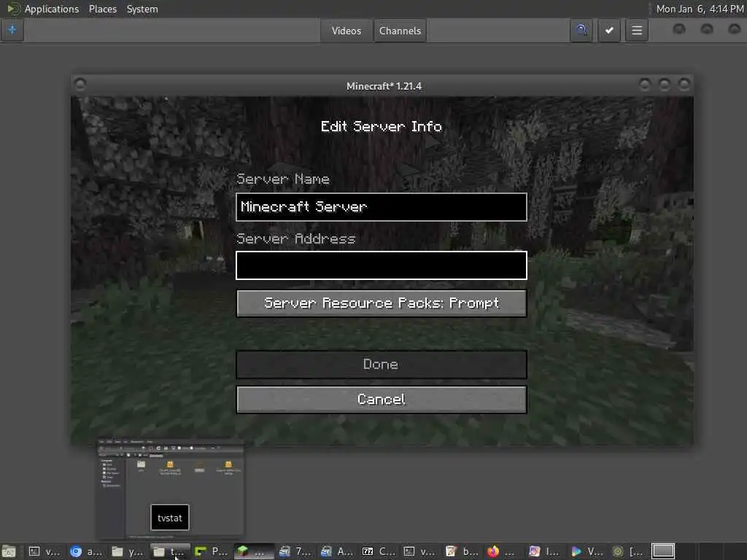Click the greyed-out Done button
Image resolution: width=747 pixels, height=560 pixels.
(381, 365)
